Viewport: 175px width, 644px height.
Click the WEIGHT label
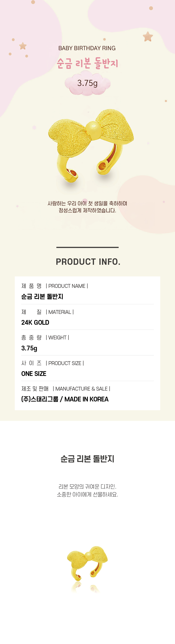(57, 337)
